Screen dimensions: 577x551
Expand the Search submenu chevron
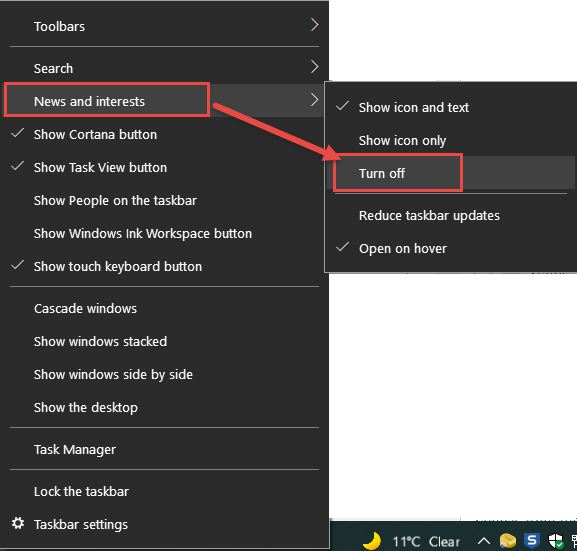[x=314, y=67]
